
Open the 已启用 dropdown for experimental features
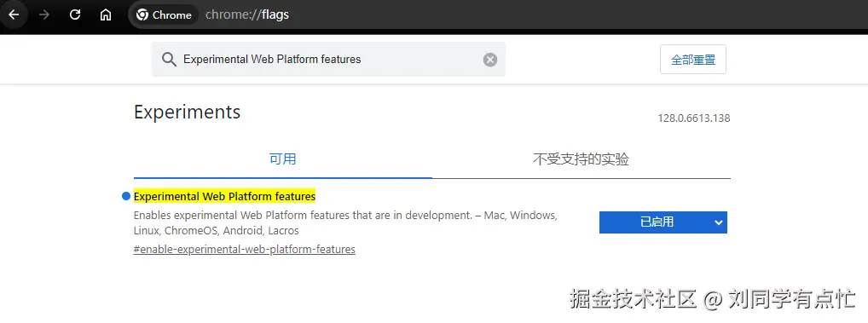[x=663, y=222]
